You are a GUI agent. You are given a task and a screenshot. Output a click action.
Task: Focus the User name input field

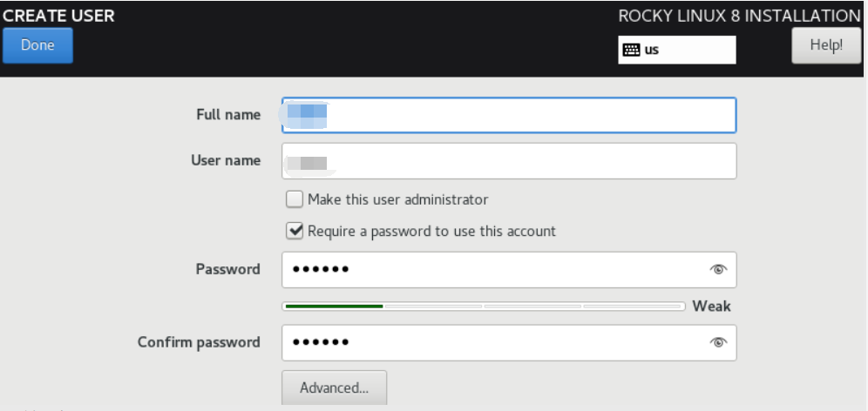pyautogui.click(x=509, y=161)
